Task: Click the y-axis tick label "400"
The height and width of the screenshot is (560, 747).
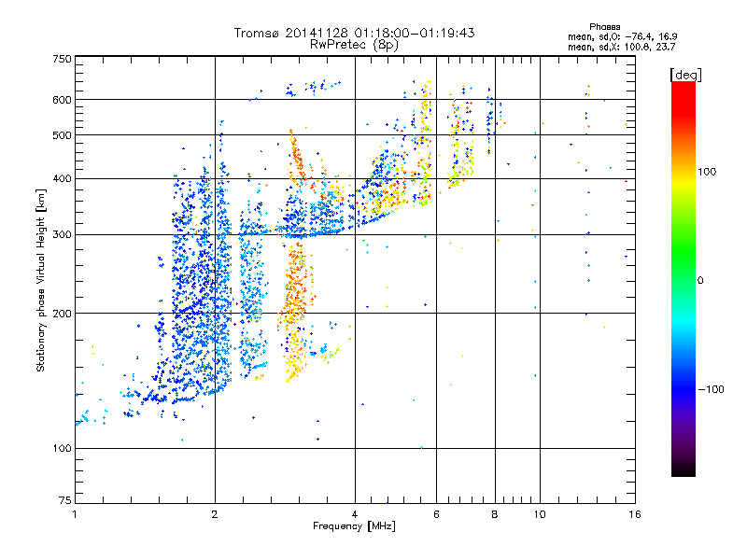Action: tap(62, 179)
